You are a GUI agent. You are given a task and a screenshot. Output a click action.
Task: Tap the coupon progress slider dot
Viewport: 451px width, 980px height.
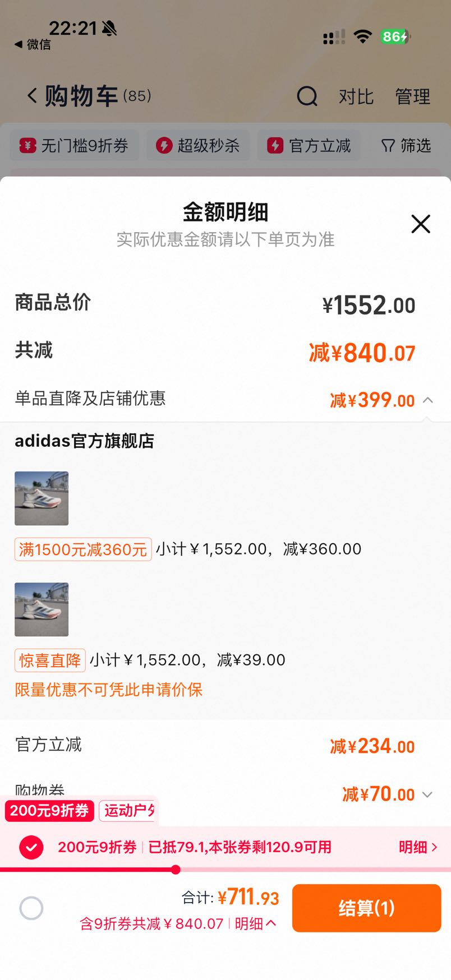176,870
